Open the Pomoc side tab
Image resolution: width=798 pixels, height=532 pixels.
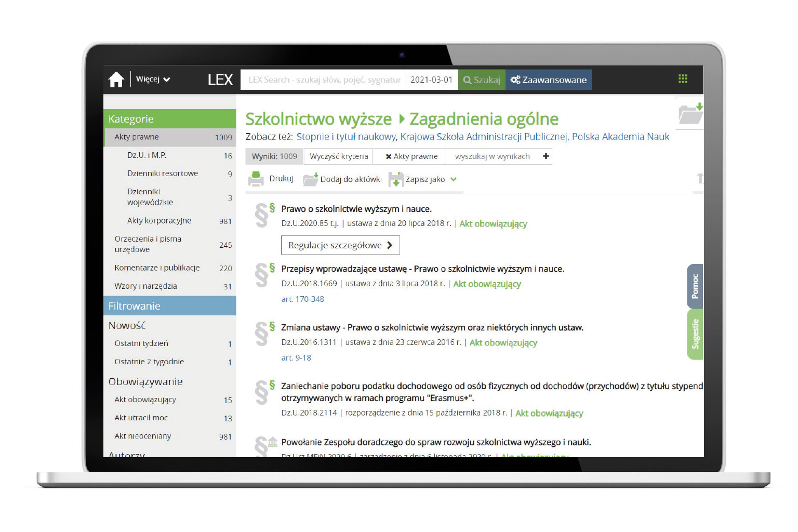pos(695,286)
